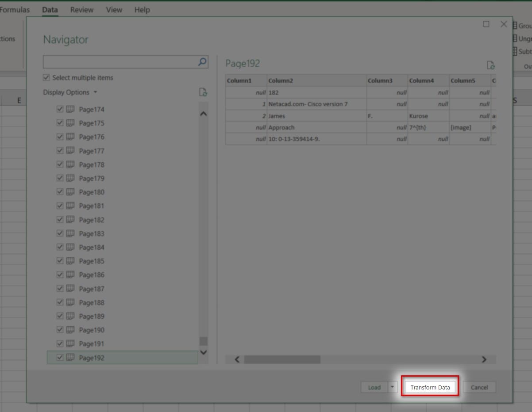Click the 'Netacad.com- Cisco version 7' cell
The image size is (532, 412).
point(317,104)
